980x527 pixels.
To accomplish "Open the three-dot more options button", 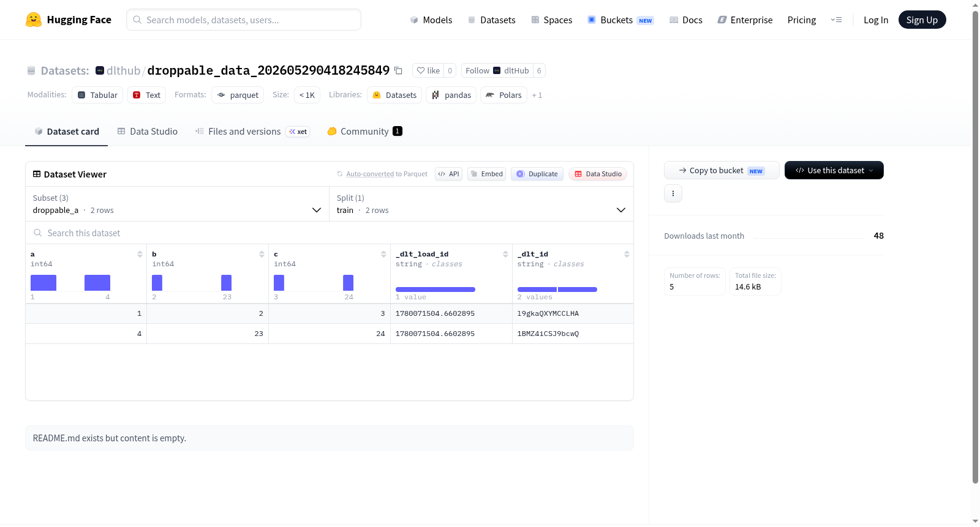I will pos(673,193).
